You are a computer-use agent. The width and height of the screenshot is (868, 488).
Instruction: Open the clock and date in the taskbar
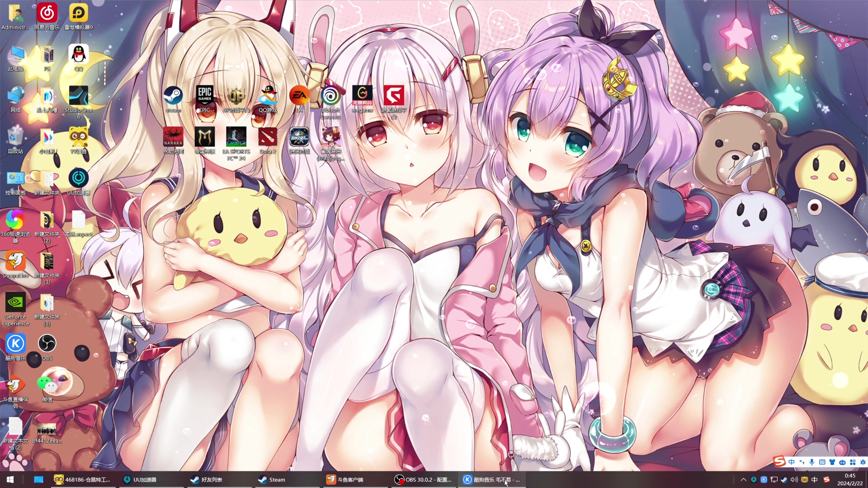[849, 479]
